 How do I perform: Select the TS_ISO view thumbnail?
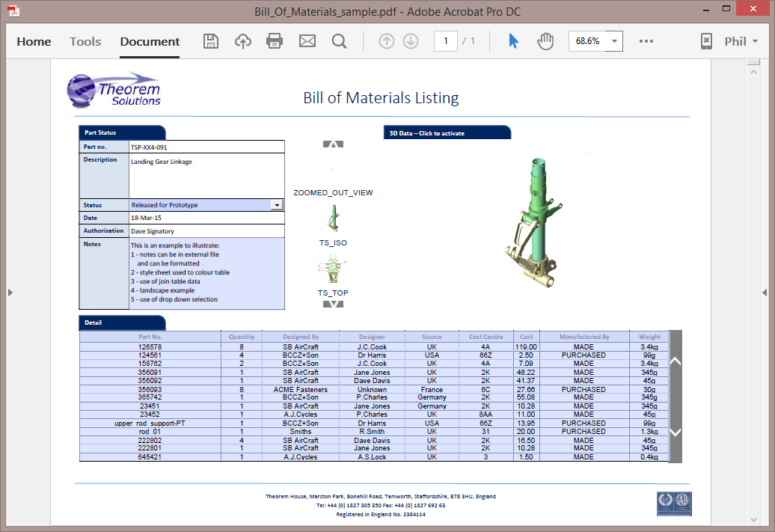point(332,218)
